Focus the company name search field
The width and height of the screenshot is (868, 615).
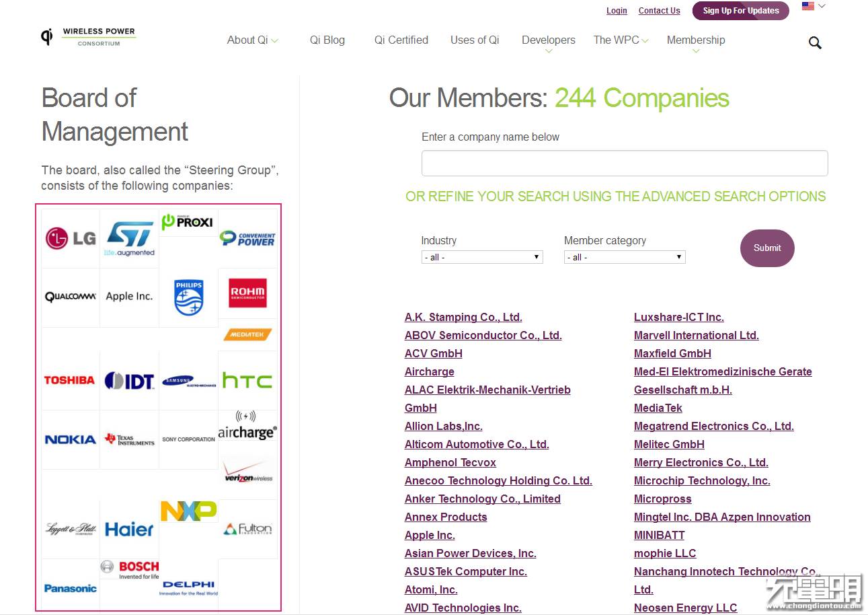click(625, 164)
